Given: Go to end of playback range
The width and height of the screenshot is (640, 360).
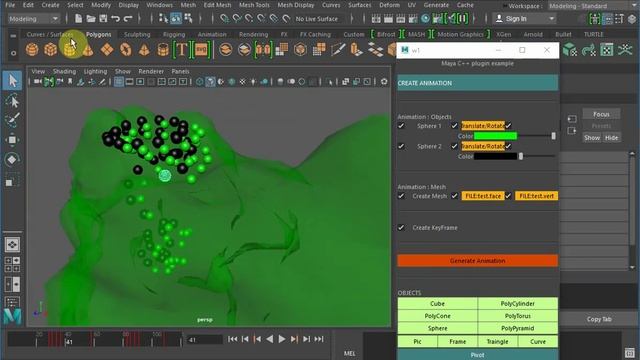Looking at the screenshot, I should [x=319, y=339].
